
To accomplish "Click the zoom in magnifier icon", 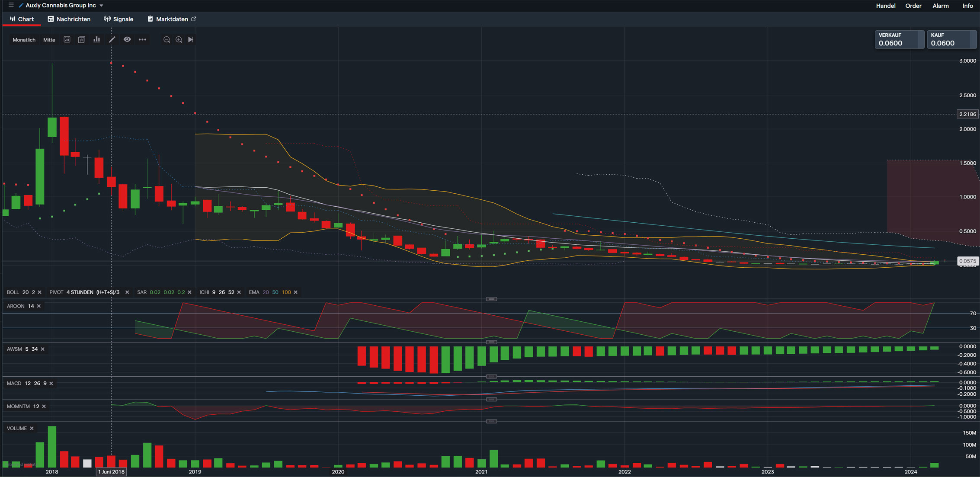I will pos(179,40).
